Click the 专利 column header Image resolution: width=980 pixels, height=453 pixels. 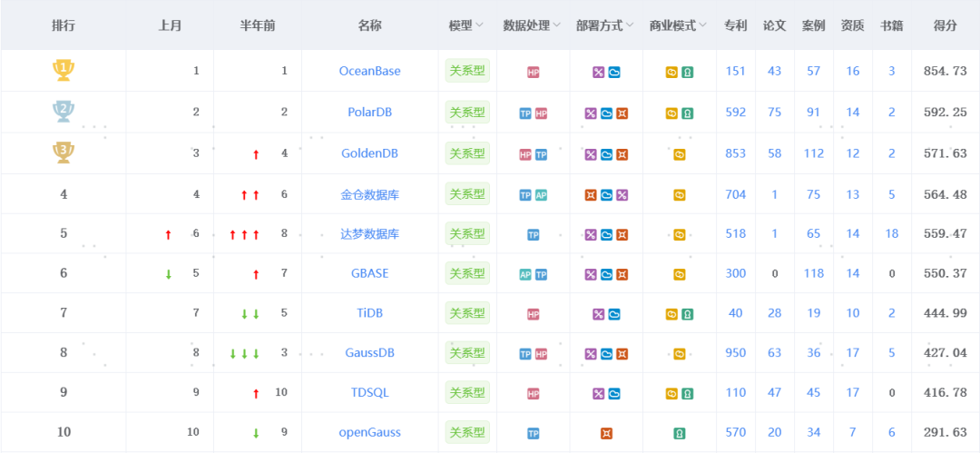(x=736, y=25)
